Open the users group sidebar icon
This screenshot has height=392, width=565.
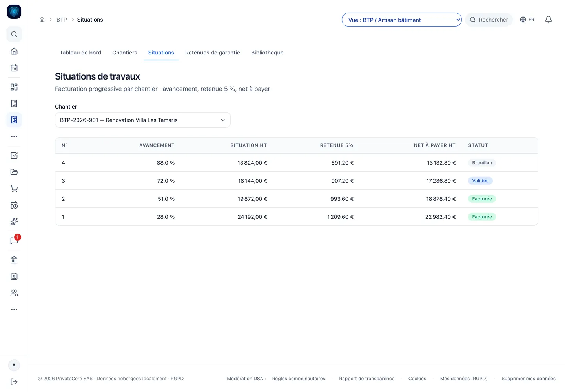click(14, 293)
